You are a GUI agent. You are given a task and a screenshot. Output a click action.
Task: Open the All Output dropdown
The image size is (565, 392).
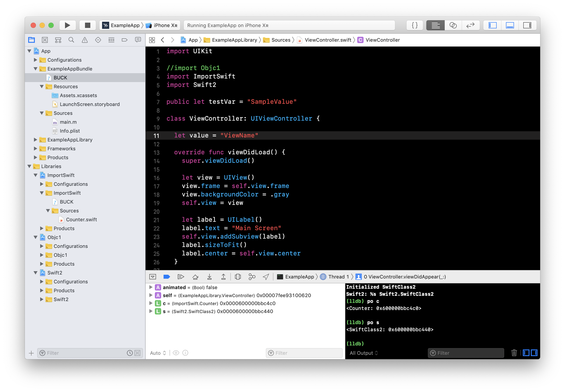pos(363,353)
